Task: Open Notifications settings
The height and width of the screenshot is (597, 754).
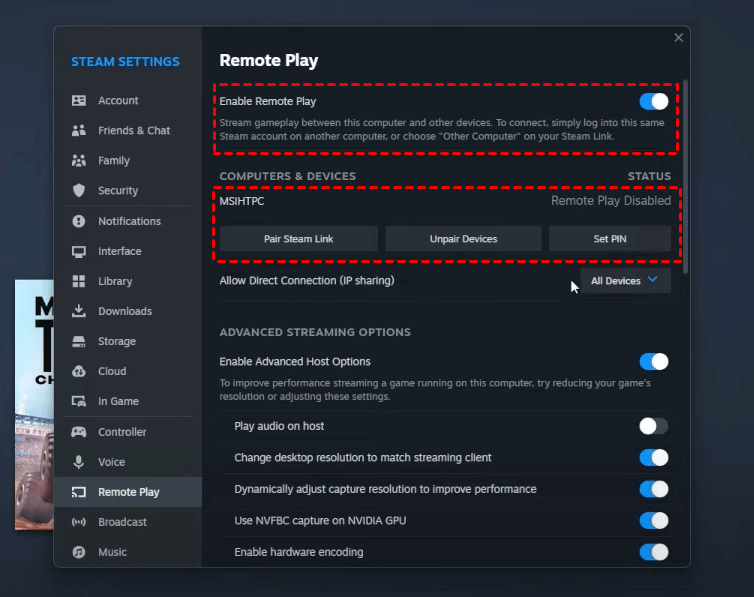Action: tap(128, 221)
